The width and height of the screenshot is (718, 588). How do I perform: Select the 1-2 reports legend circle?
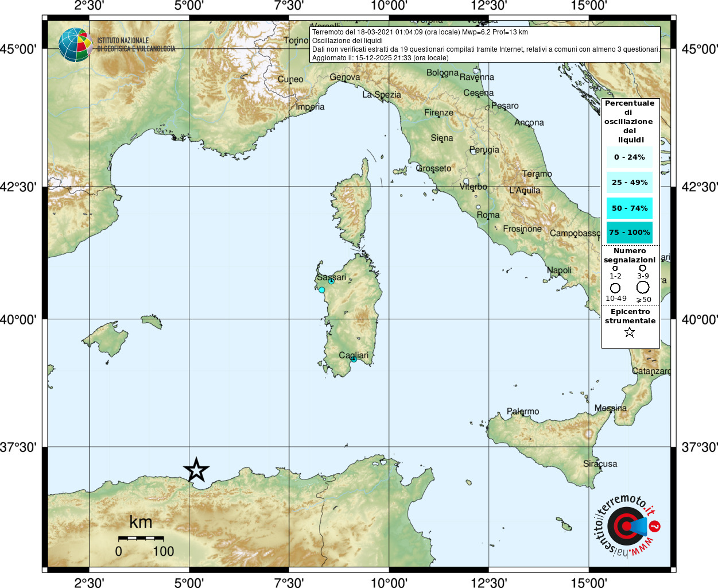[615, 268]
